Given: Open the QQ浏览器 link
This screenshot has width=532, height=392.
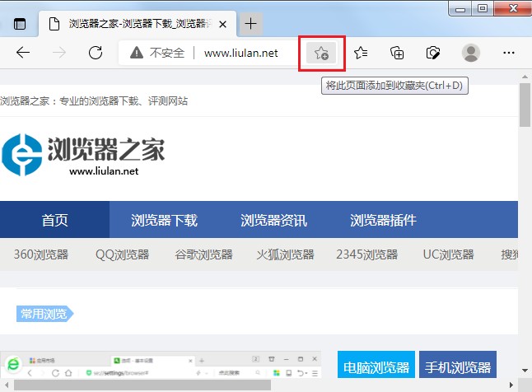Looking at the screenshot, I should pyautogui.click(x=123, y=254).
